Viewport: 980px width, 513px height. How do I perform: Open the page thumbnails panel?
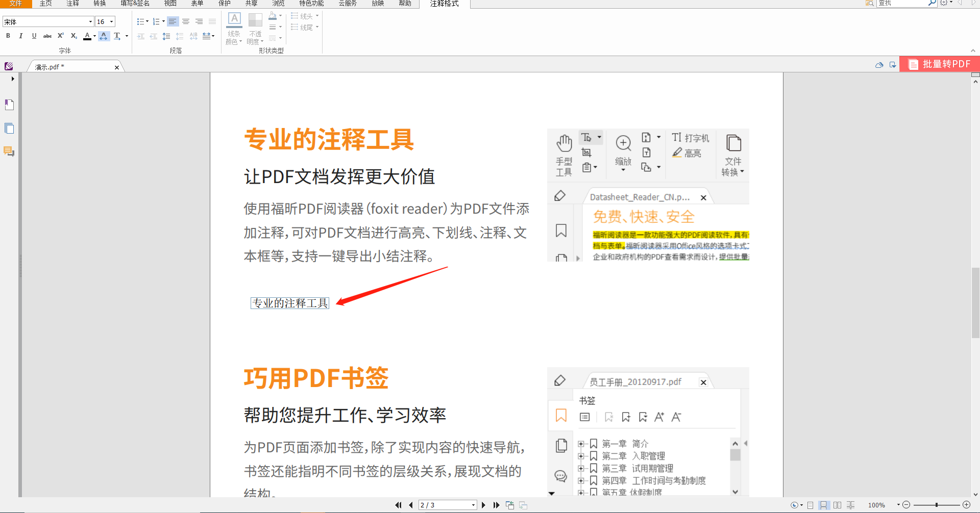[9, 128]
